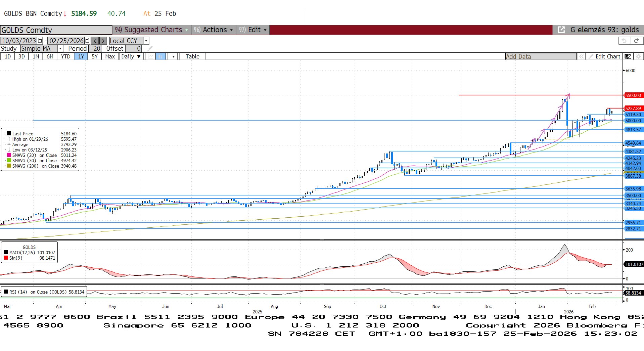Click the Add Data input field
The width and height of the screenshot is (644, 351).
(541, 56)
